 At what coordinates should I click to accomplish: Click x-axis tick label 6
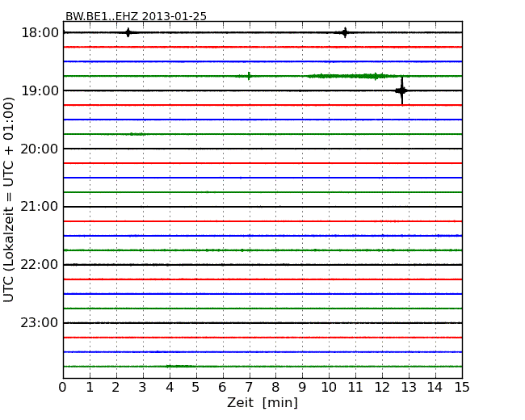(x=222, y=387)
